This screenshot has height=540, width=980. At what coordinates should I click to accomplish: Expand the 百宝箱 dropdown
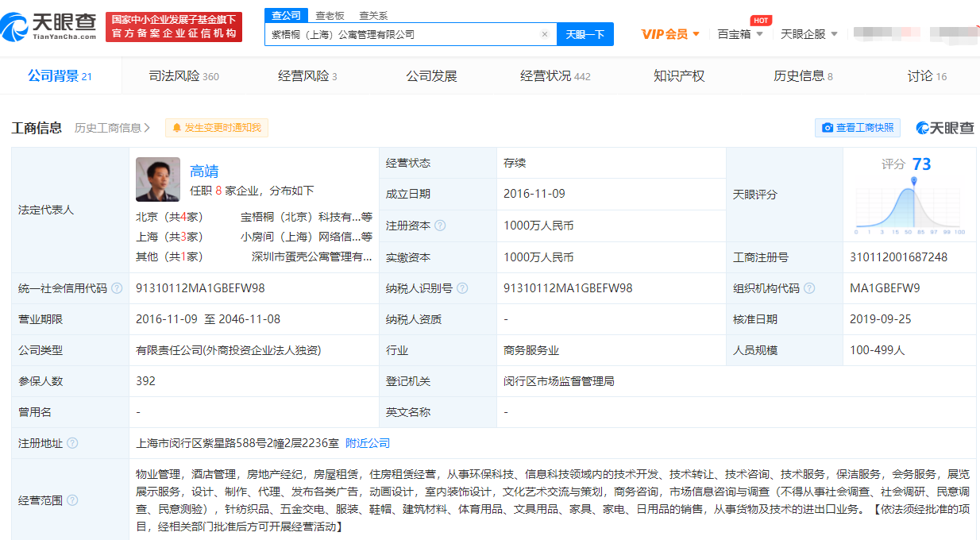(x=740, y=34)
